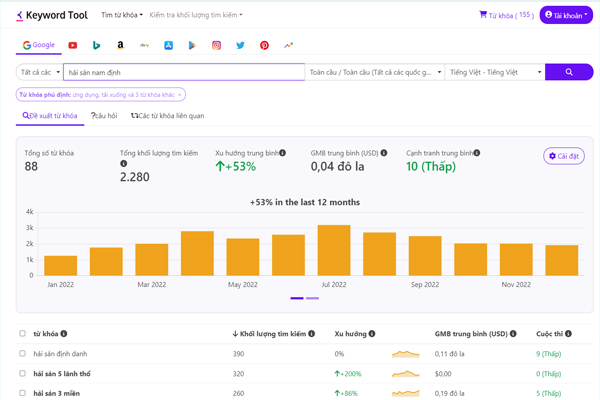Sort by Khối lượng tìm kiếm column
Image resolution: width=600 pixels, height=400 pixels.
[270, 333]
